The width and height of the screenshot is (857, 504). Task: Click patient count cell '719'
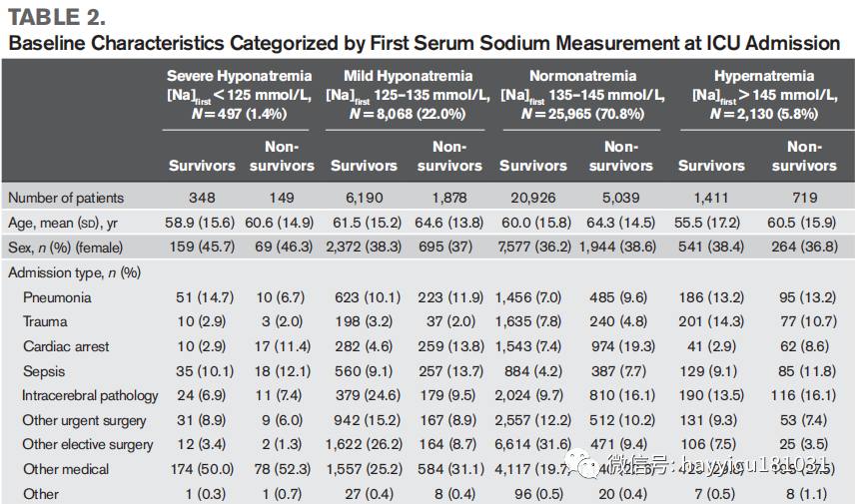pyautogui.click(x=804, y=198)
